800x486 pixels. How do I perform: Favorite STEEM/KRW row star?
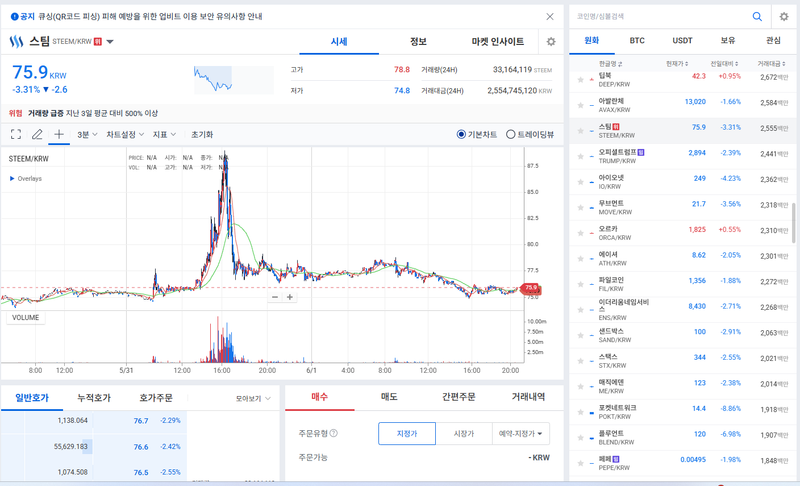(580, 131)
